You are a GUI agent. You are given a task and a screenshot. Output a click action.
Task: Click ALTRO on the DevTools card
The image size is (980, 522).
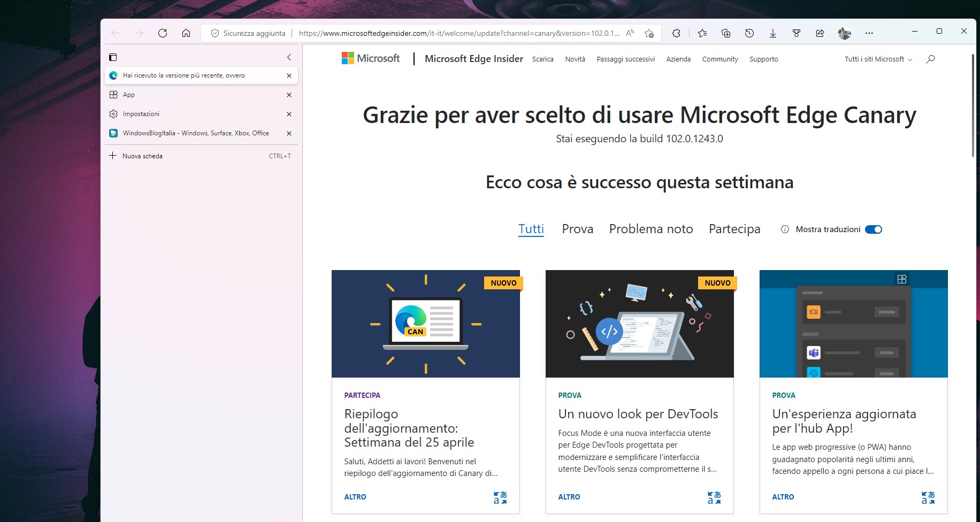569,497
